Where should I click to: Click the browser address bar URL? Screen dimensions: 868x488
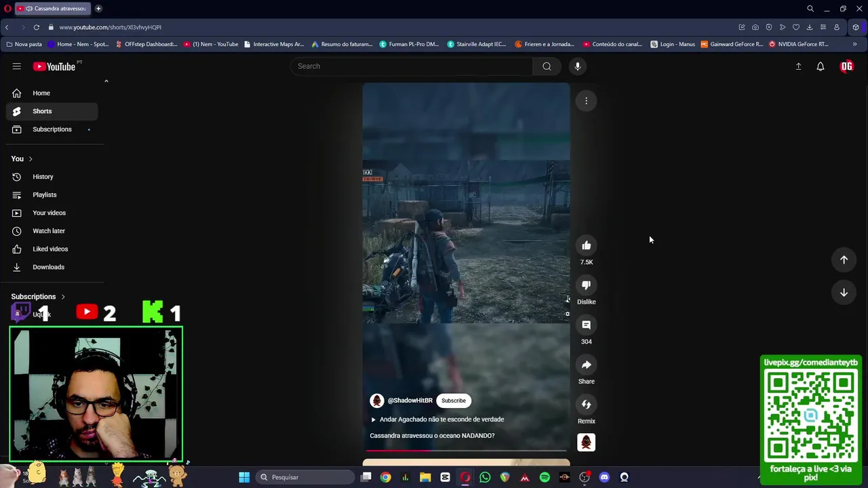click(x=111, y=27)
